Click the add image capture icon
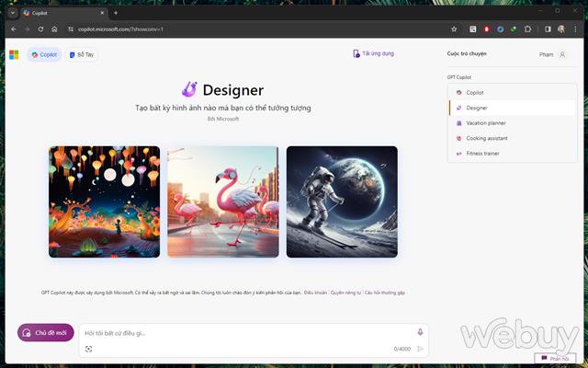Screen dimensions: 588x368 pos(88,349)
